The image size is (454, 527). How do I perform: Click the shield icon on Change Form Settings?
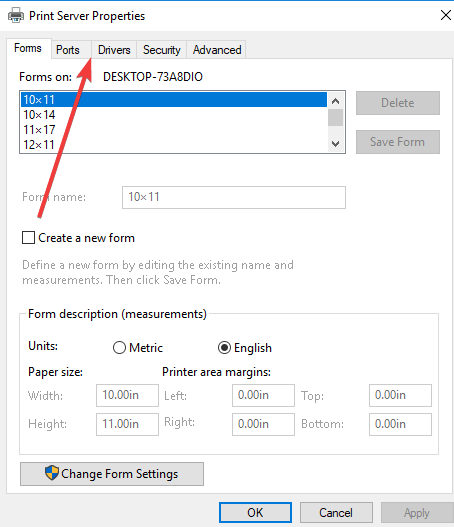(52, 473)
